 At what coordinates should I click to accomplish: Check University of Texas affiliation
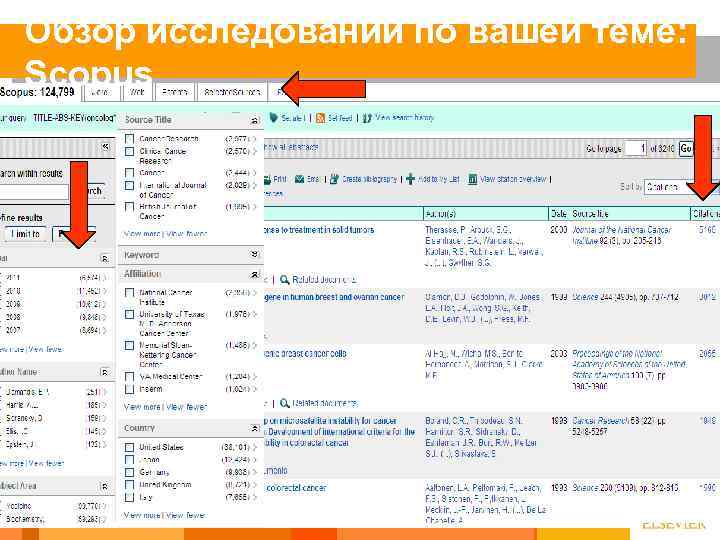pos(129,315)
